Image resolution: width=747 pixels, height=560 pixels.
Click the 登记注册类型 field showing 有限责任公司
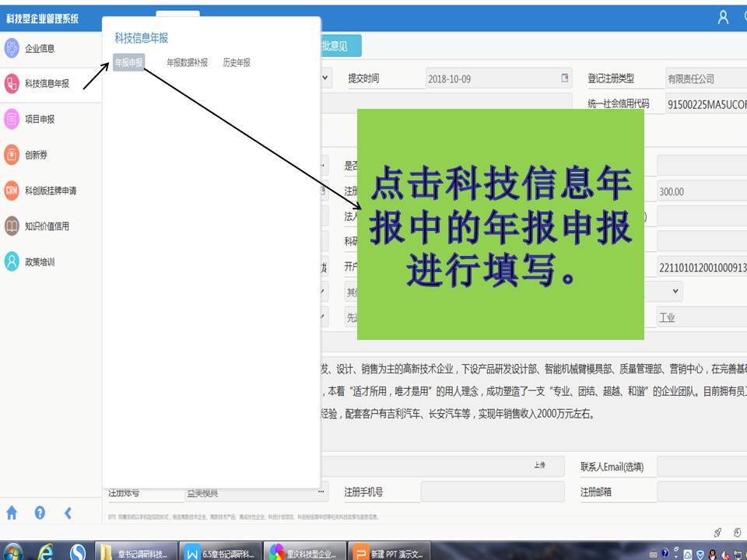point(706,79)
